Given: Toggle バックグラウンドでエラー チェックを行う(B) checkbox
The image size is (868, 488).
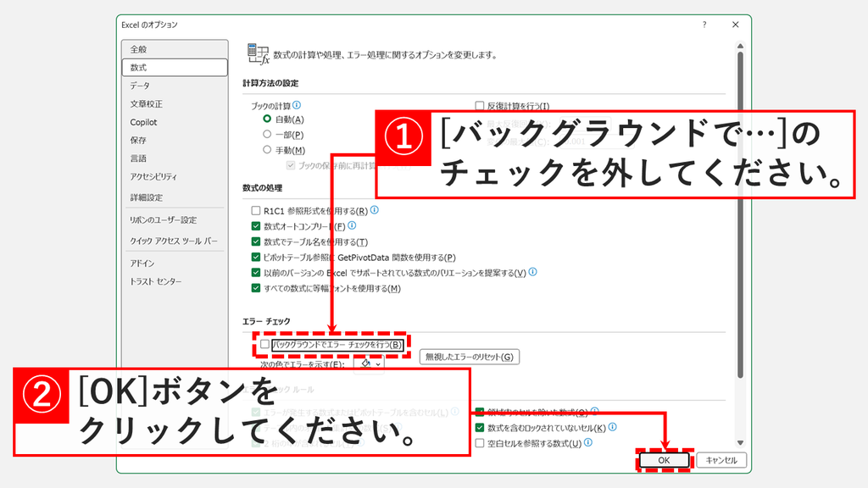Looking at the screenshot, I should click(x=264, y=344).
